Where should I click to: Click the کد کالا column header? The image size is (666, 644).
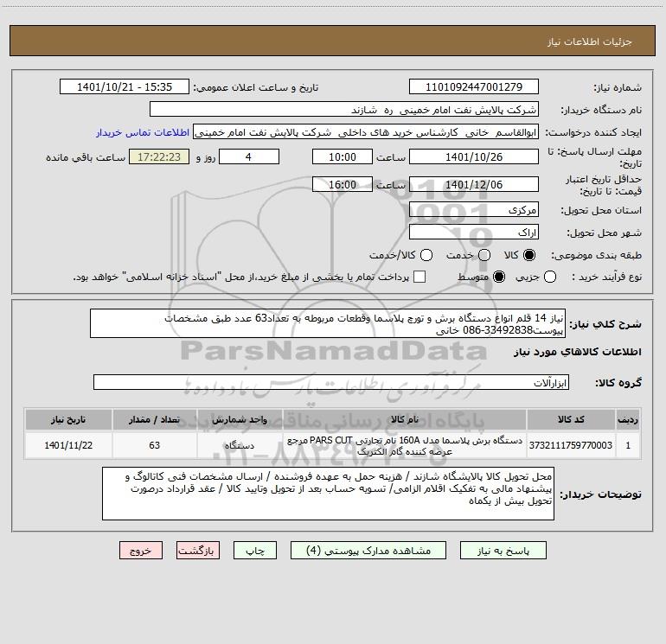(x=571, y=419)
